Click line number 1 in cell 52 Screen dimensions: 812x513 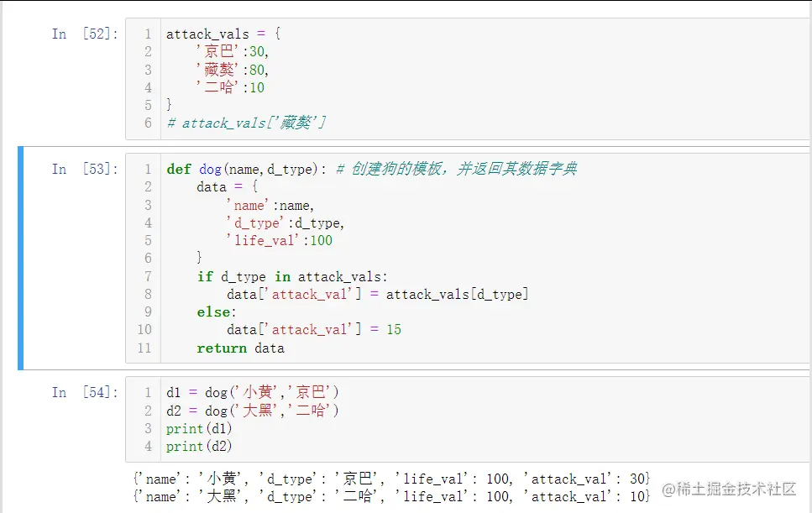[147, 34]
